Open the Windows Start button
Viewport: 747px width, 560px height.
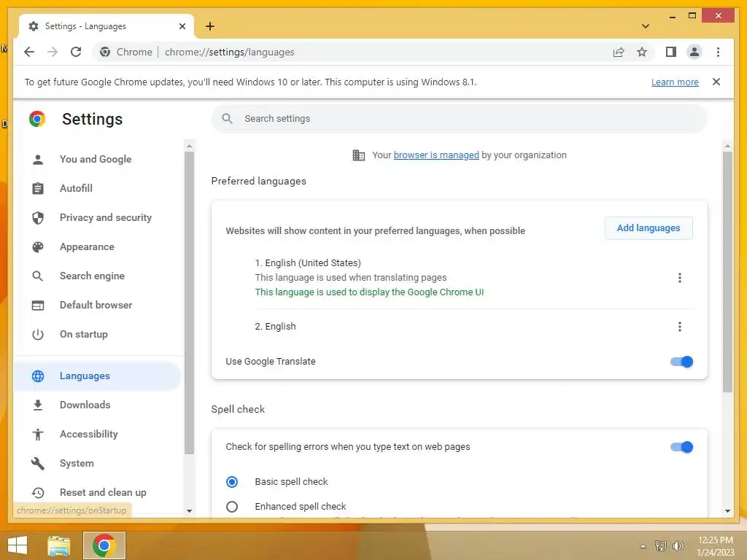[18, 545]
